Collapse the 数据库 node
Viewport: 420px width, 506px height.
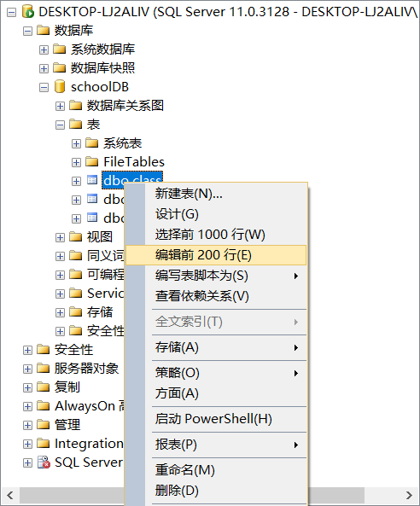click(28, 32)
